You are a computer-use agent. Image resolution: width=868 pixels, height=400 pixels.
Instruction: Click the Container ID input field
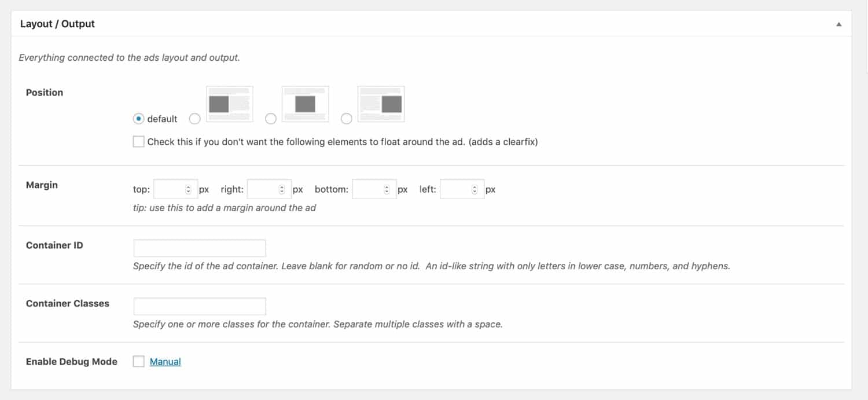click(x=199, y=248)
